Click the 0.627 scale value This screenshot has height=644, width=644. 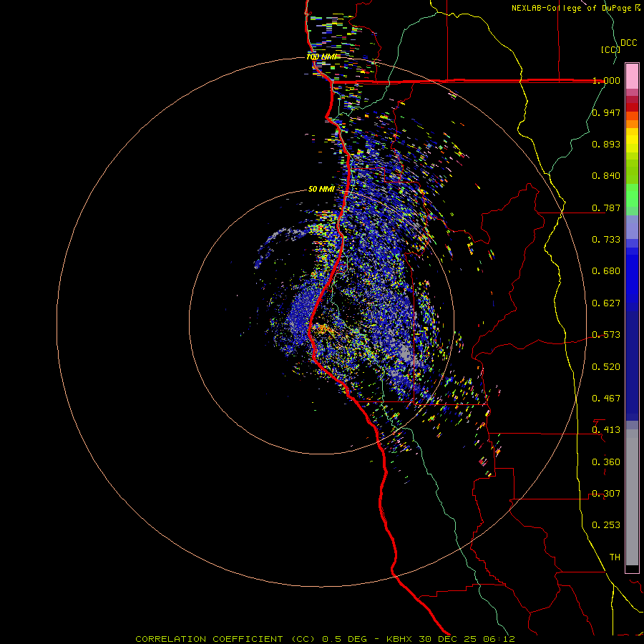coord(606,303)
